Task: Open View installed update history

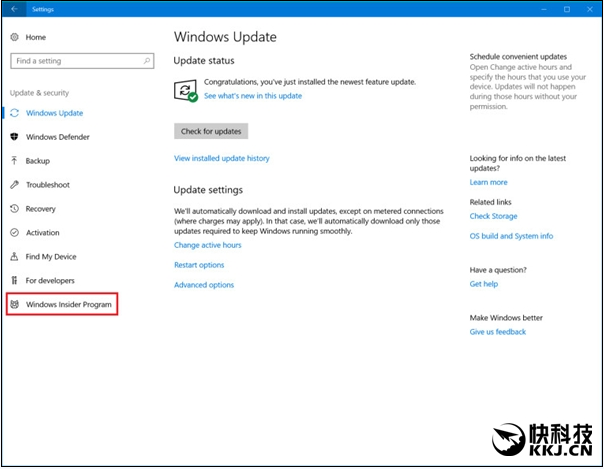Action: point(222,158)
